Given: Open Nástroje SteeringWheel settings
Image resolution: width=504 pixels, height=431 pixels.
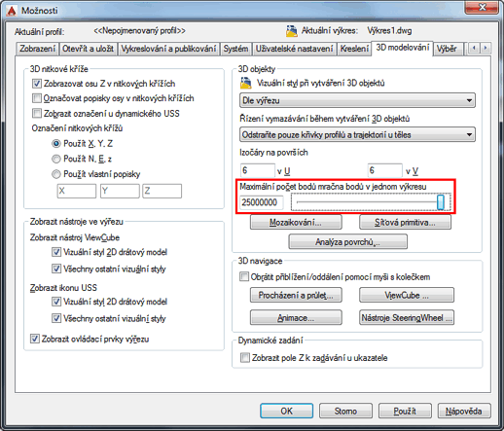Looking at the screenshot, I should point(407,318).
